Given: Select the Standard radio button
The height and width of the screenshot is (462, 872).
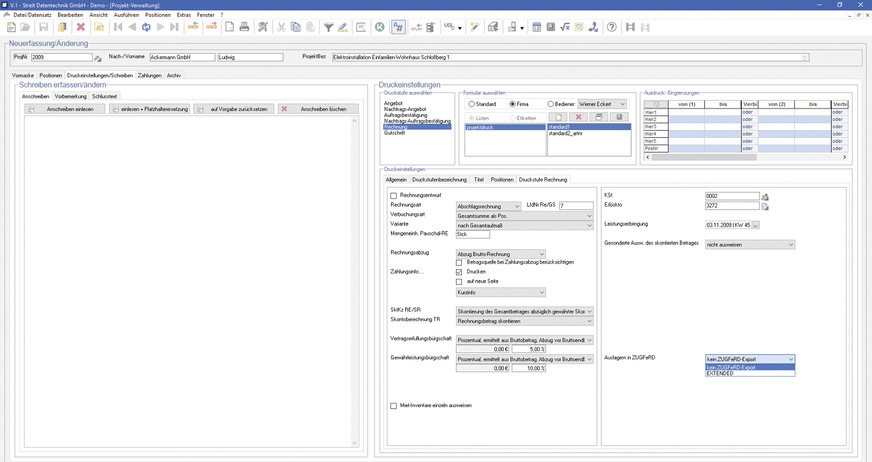Looking at the screenshot, I should (472, 103).
